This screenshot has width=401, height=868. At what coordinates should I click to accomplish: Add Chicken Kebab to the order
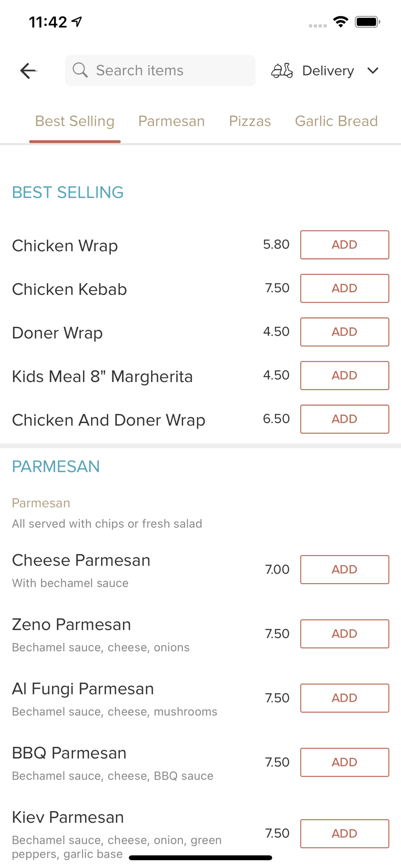tap(345, 288)
